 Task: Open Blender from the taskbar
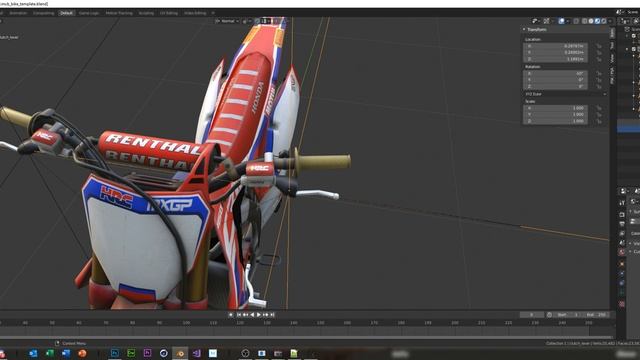(180, 353)
